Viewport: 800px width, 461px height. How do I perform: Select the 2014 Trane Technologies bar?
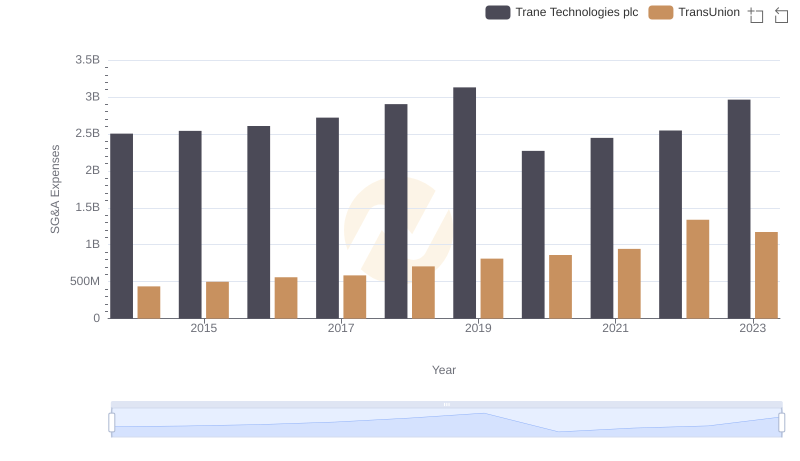[121, 226]
